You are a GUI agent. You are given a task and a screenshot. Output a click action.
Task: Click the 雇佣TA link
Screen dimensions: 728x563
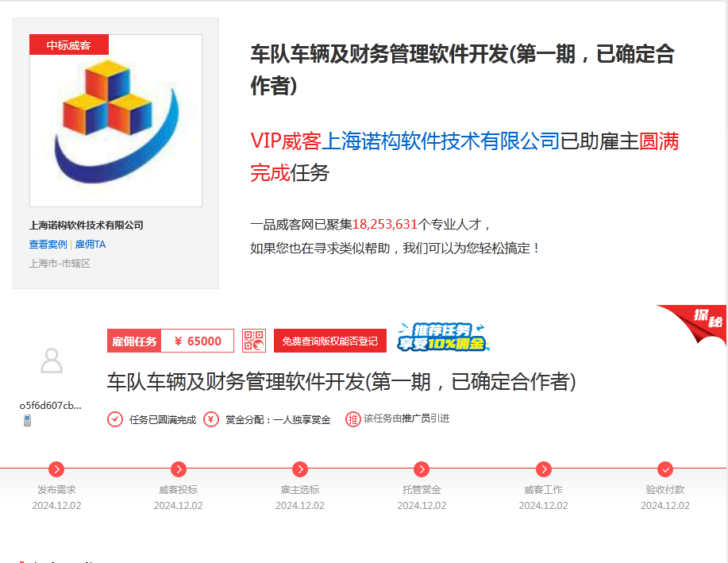tap(91, 245)
